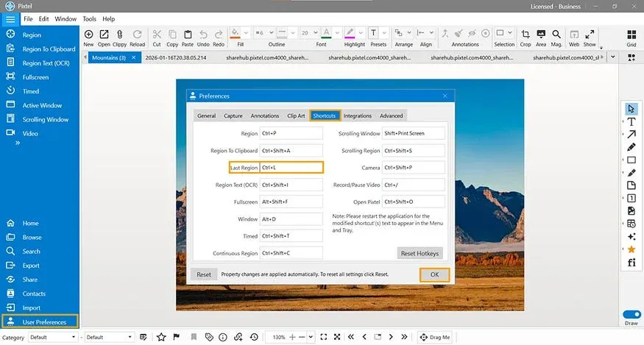
Task: Open the Presets dropdown arrow
Action: pos(384,33)
